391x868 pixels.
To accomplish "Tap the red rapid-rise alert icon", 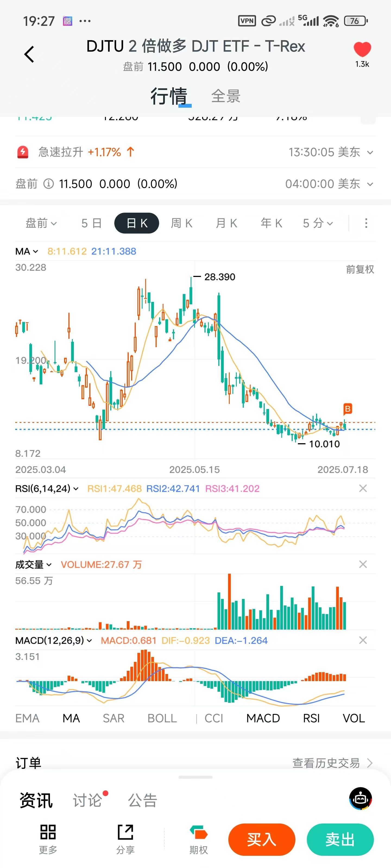I will tap(23, 152).
